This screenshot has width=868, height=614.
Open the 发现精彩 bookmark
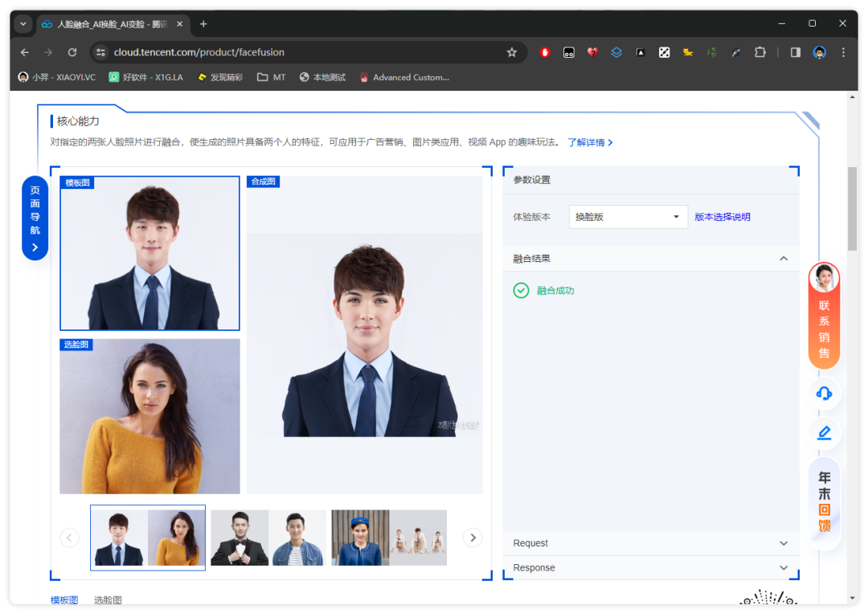pyautogui.click(x=220, y=77)
